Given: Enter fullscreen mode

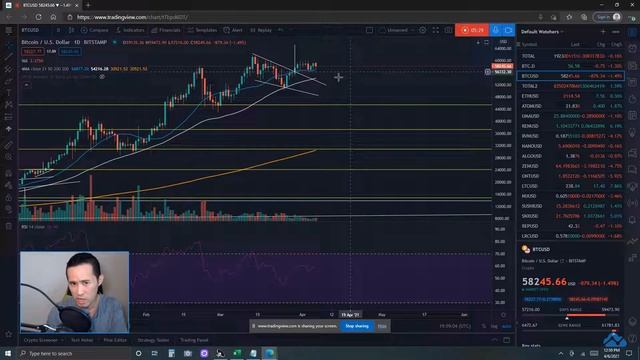Looking at the screenshot, I should [436, 30].
